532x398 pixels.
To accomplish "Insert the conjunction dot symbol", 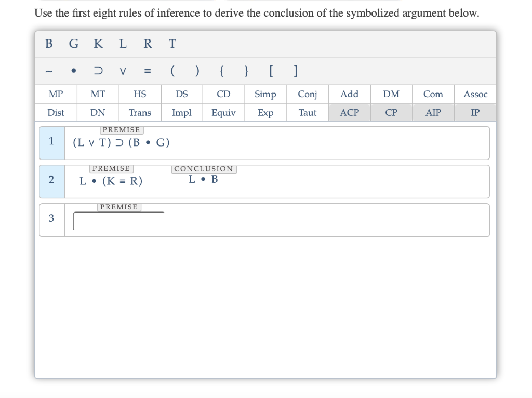I will coord(73,71).
